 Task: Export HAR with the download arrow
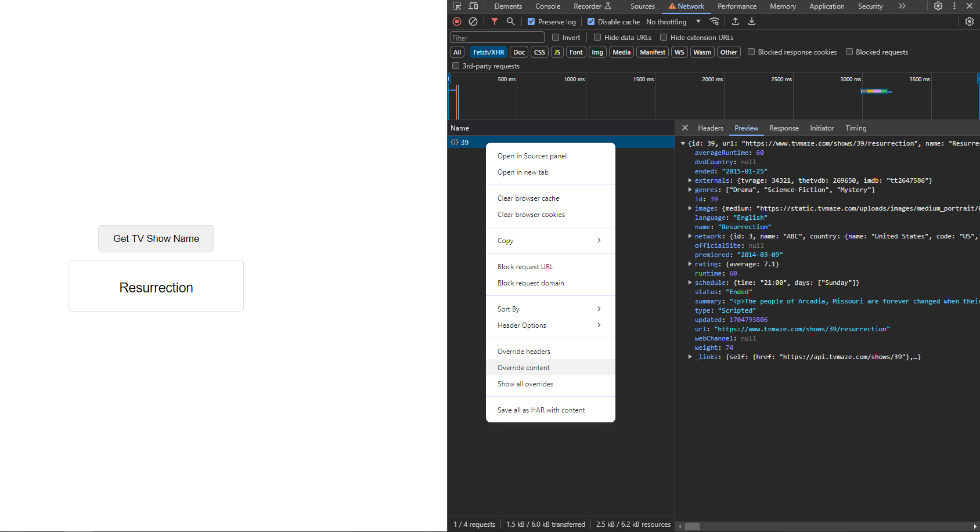(x=752, y=21)
